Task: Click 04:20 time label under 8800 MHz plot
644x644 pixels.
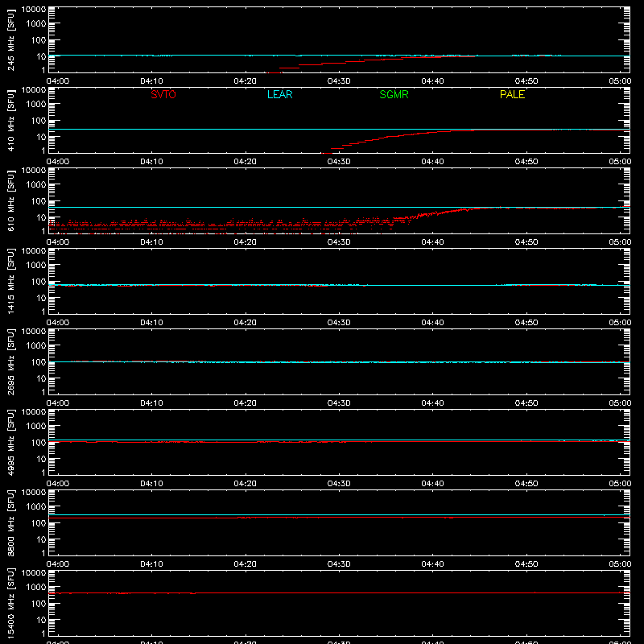Action: click(x=246, y=564)
